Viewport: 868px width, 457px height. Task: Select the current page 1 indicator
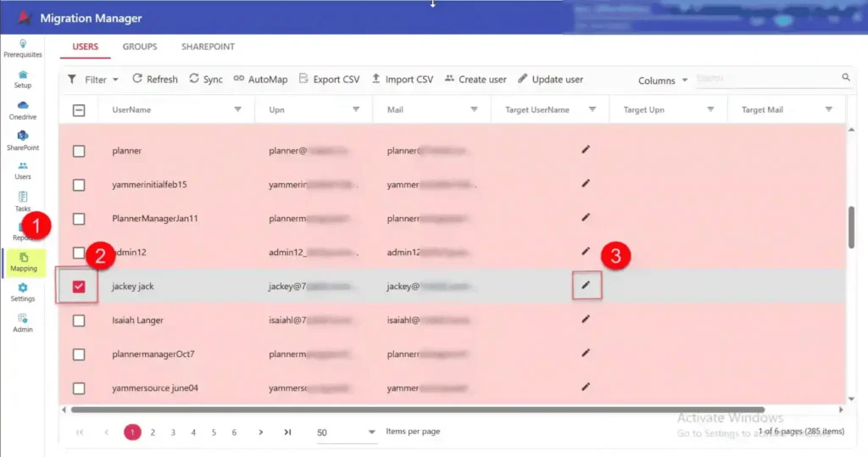point(132,432)
